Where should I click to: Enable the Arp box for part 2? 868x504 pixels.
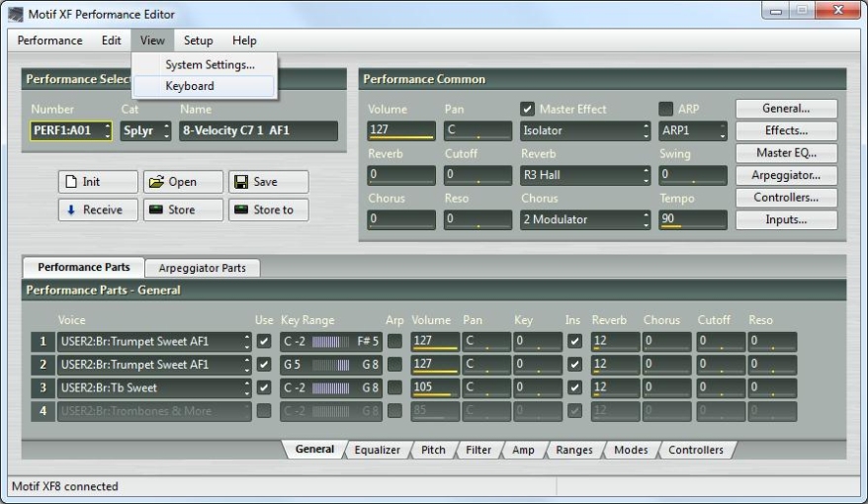[x=394, y=365]
